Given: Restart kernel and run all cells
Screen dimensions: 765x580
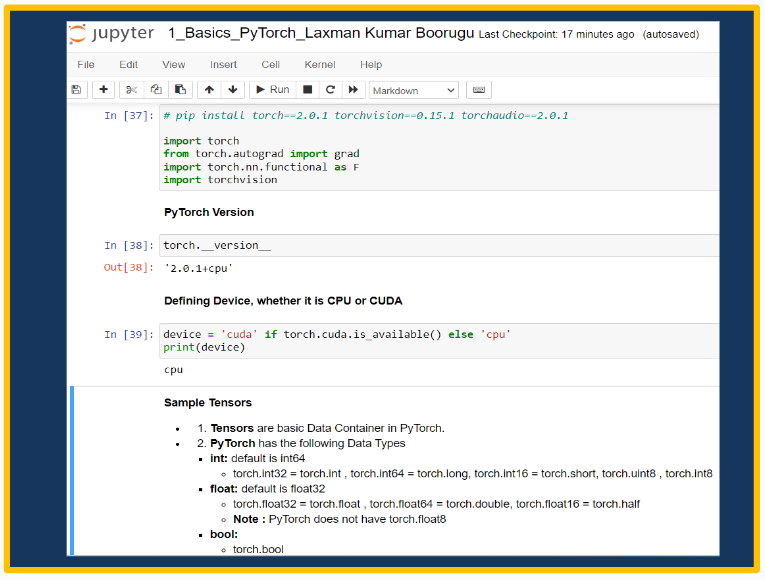Looking at the screenshot, I should tap(353, 90).
